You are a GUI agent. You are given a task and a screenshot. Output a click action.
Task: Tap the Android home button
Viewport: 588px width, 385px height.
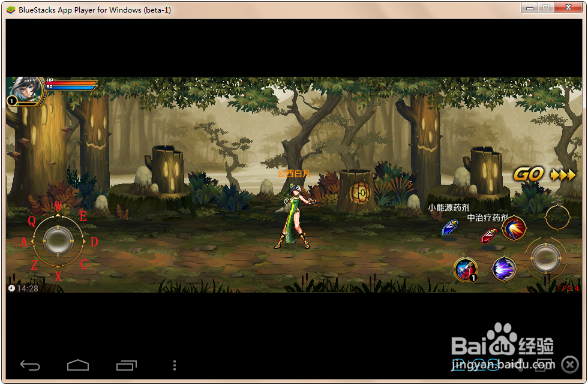tap(77, 365)
